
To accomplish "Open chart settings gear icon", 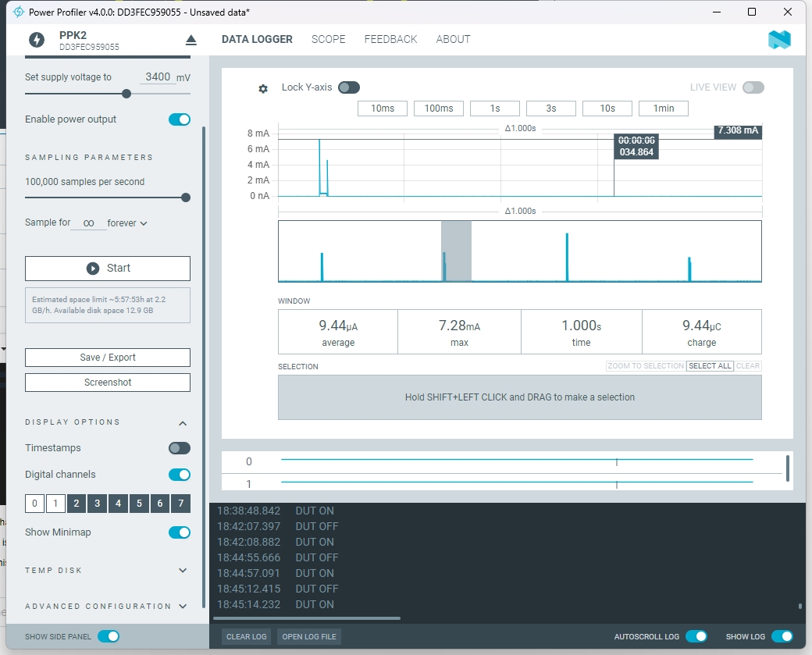I will [263, 88].
